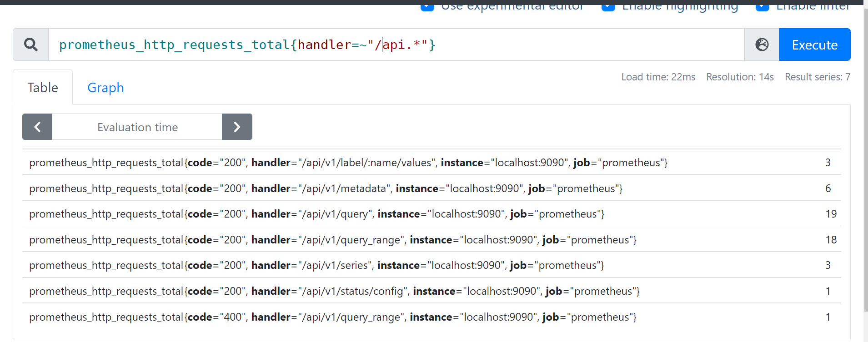Click the vertical page scrollbar
Screen dimensions: 868x342
(865, 159)
